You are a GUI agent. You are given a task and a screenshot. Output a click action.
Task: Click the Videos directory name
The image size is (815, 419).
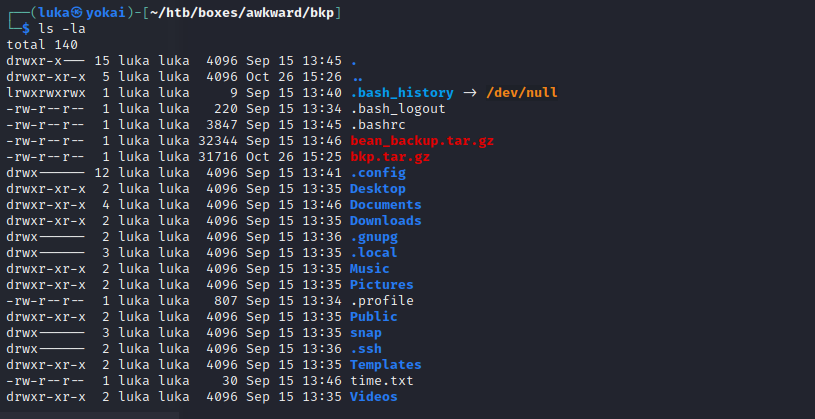(373, 397)
